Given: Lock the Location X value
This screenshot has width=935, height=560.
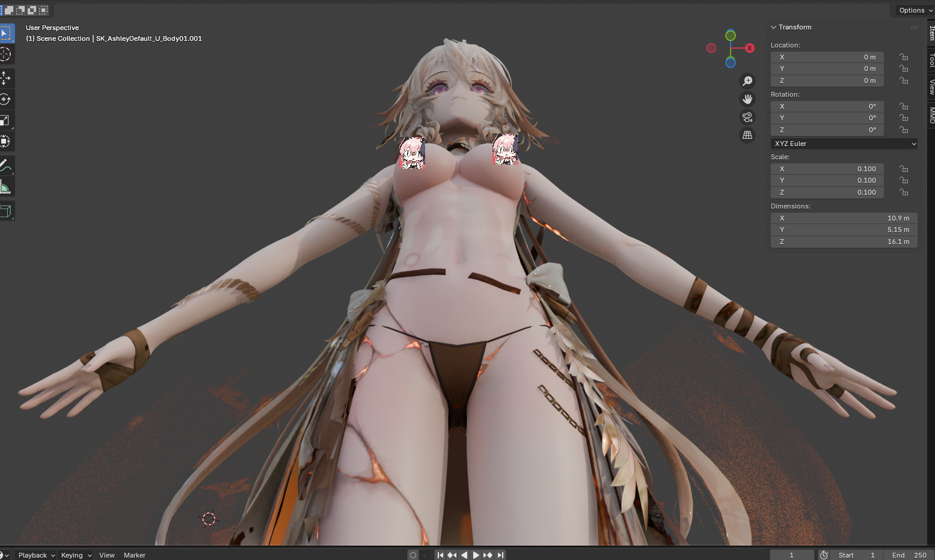Looking at the screenshot, I should point(904,57).
